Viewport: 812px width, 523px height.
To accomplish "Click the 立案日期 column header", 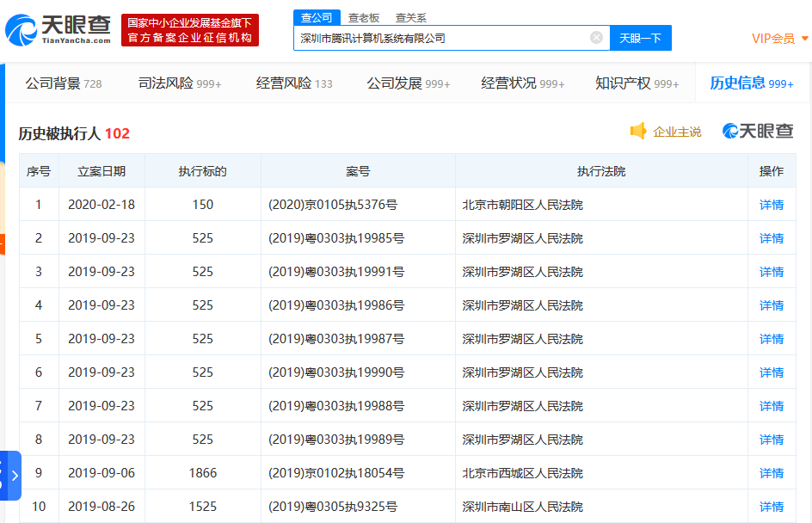I will pyautogui.click(x=101, y=171).
